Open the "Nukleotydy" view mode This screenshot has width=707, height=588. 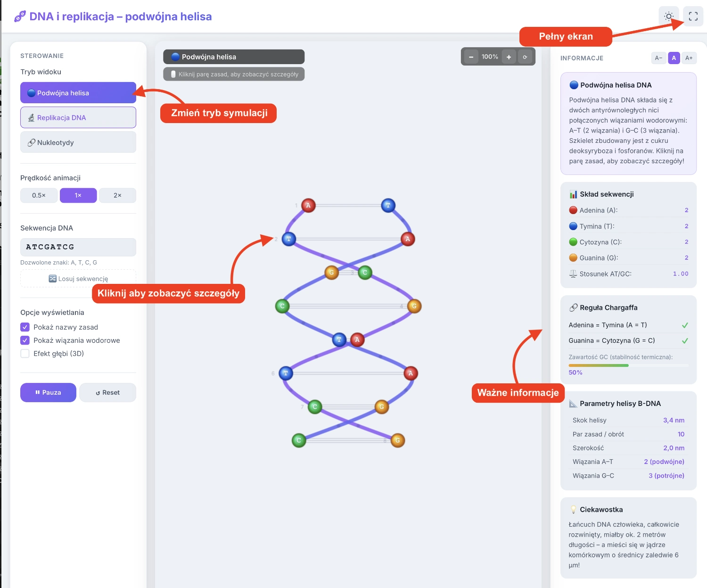click(78, 142)
